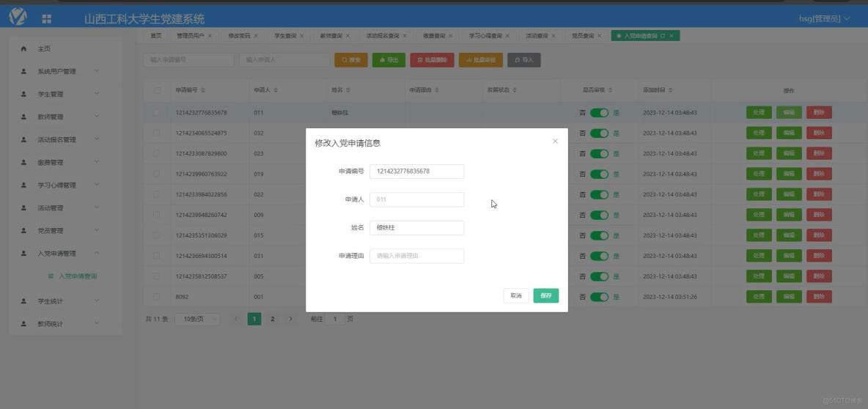Expand 学习心得管理 in the sidebar
868x409 pixels.
pos(97,184)
